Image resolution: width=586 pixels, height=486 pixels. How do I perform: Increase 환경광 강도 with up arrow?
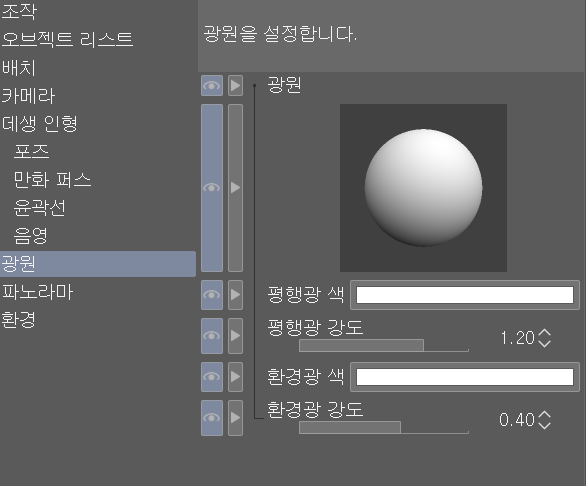point(545,414)
